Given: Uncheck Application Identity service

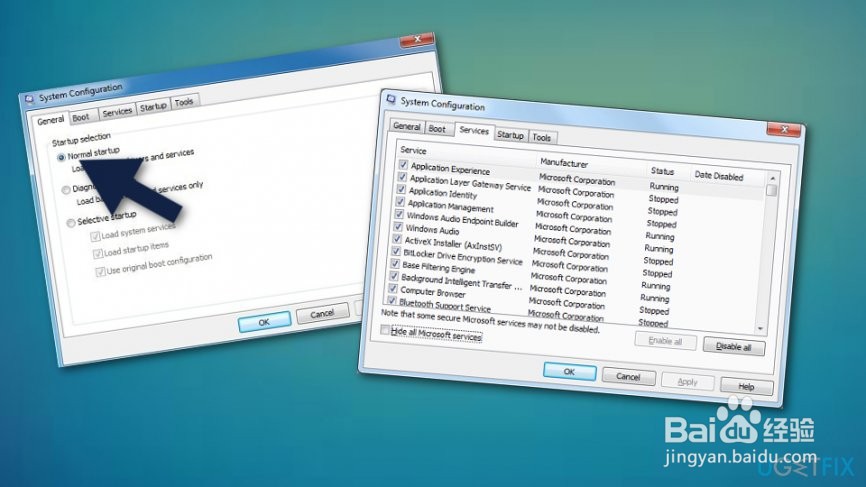Looking at the screenshot, I should coord(401,189).
